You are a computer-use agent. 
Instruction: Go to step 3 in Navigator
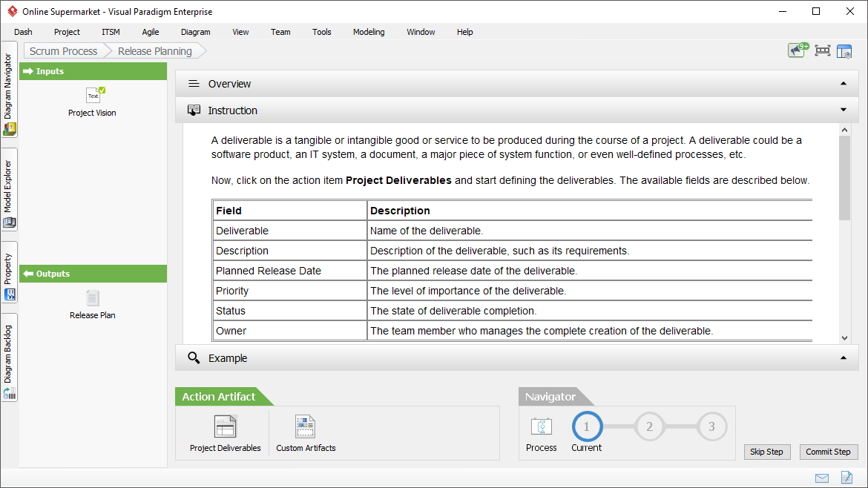point(711,426)
